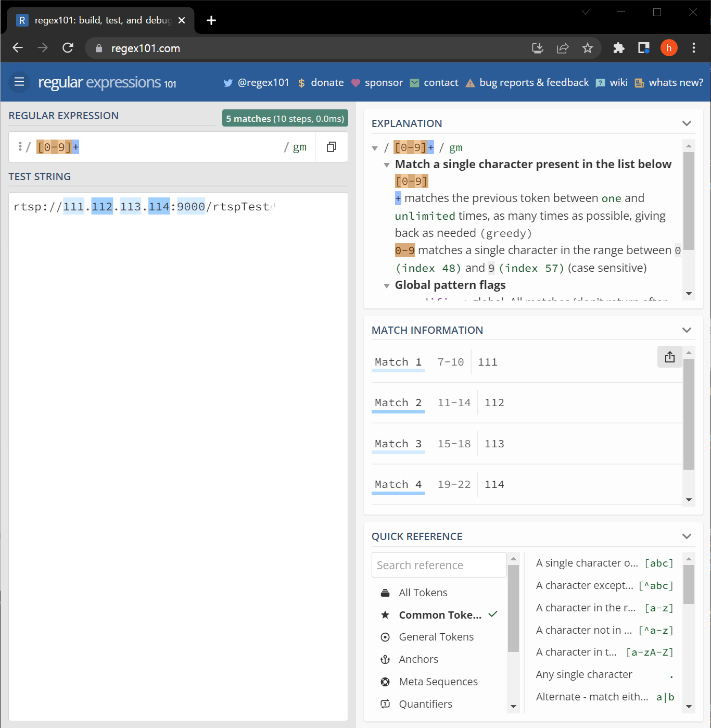This screenshot has height=728, width=711.
Task: Click the Search reference input field
Action: 439,564
